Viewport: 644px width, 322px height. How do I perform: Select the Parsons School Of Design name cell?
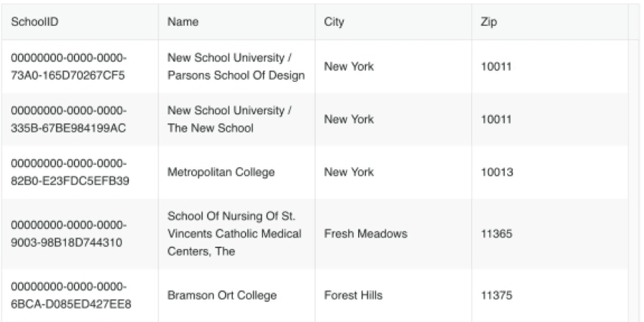236,67
